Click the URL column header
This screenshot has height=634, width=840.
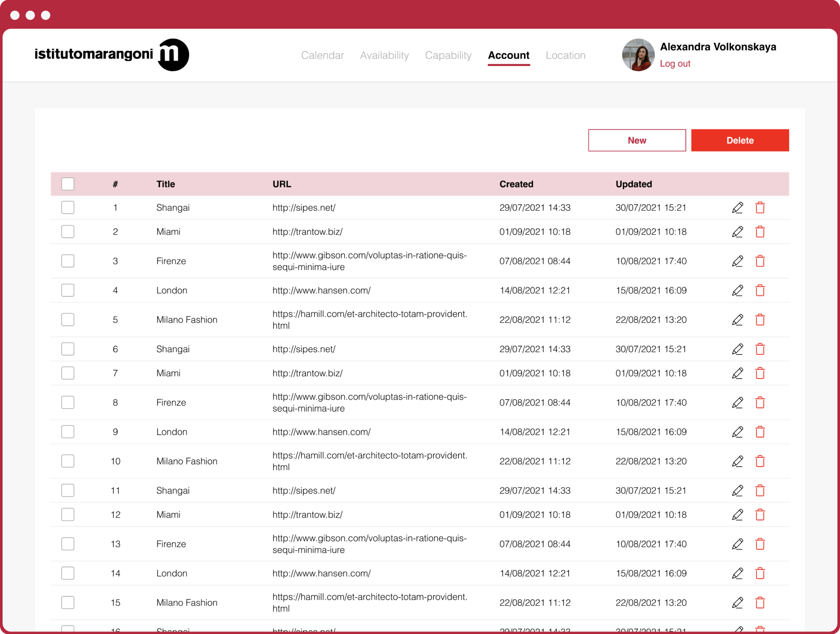(x=282, y=184)
